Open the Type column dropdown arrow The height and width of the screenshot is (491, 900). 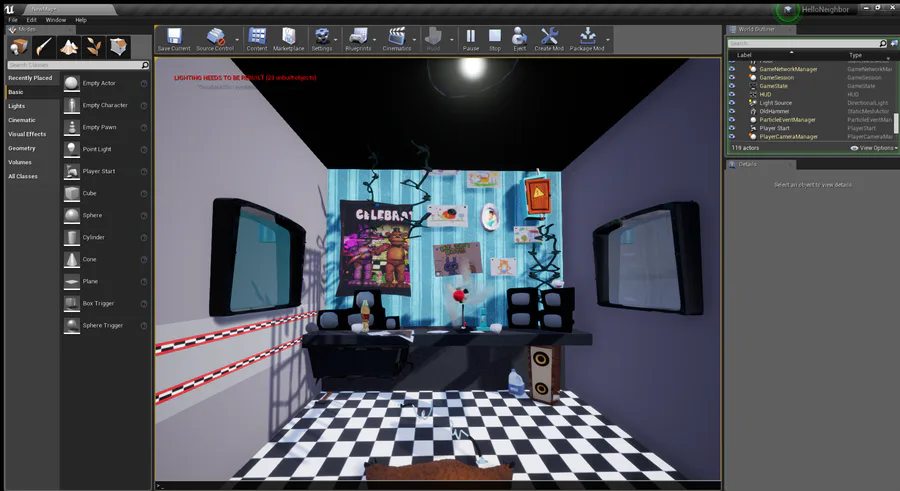tap(889, 58)
